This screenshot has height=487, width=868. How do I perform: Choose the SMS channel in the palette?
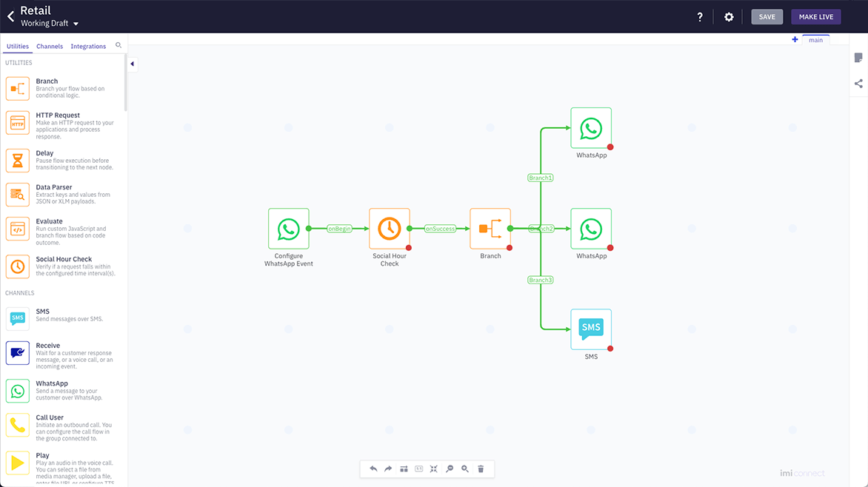(x=62, y=318)
